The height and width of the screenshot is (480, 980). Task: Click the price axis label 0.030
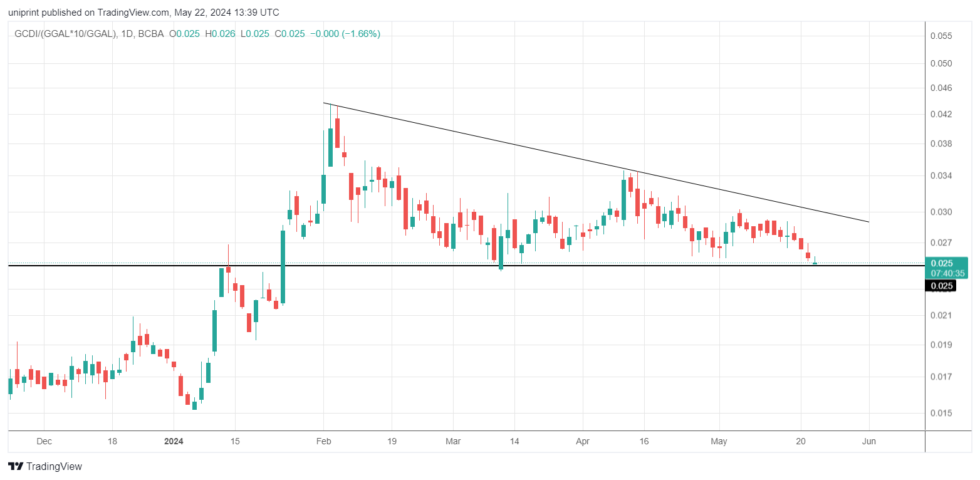tap(941, 212)
